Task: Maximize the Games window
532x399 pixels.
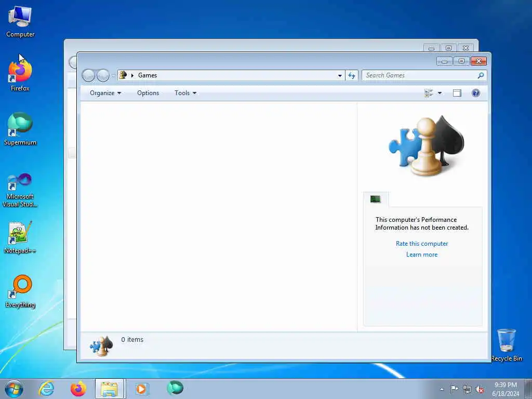Action: pyautogui.click(x=461, y=61)
